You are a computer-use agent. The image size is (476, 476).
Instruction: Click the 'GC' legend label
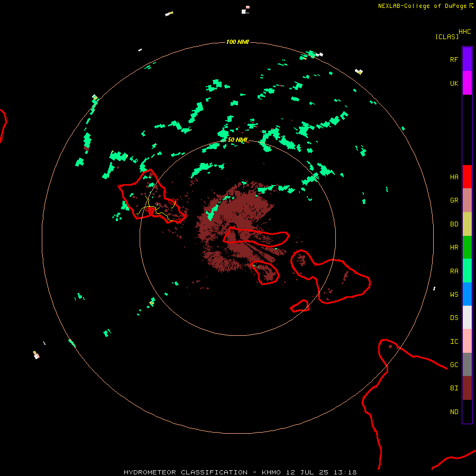coord(454,365)
